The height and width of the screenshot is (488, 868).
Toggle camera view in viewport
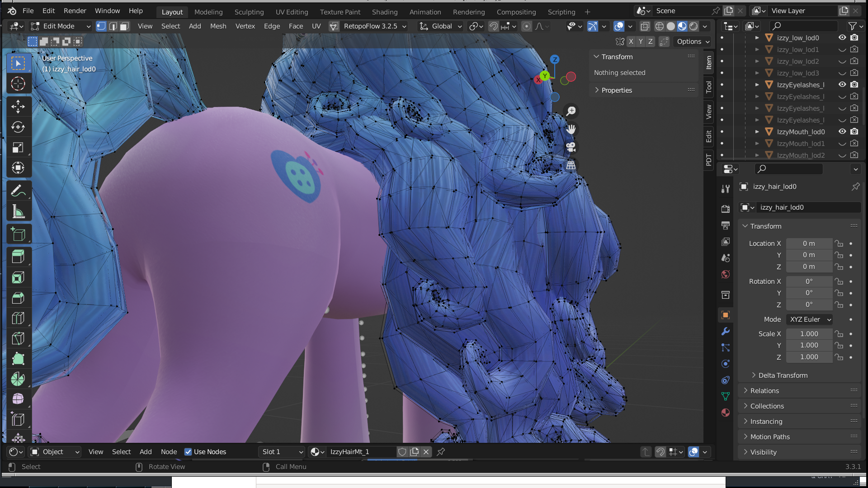click(x=571, y=147)
